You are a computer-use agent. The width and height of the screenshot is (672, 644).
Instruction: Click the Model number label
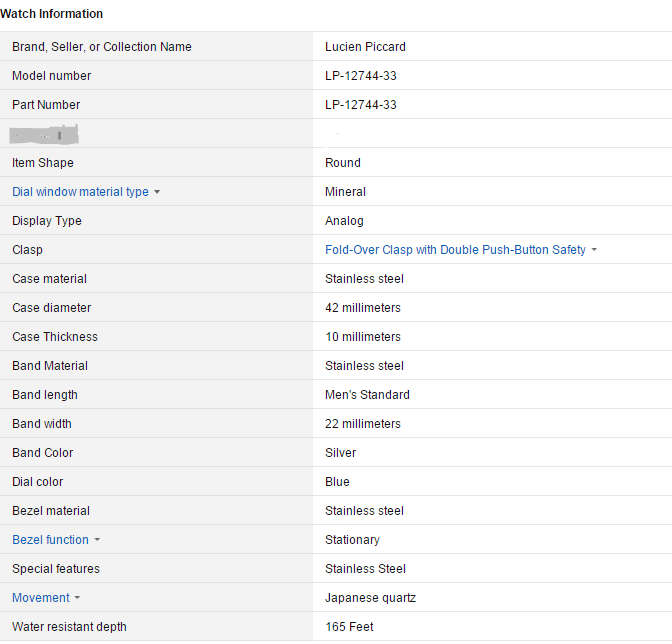point(51,76)
